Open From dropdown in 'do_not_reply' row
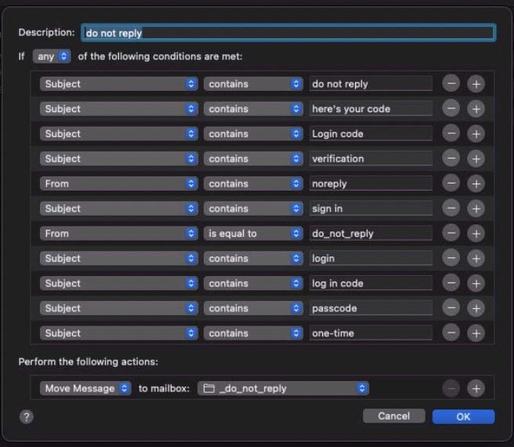Screen dimensions: 514x447 (x=119, y=233)
